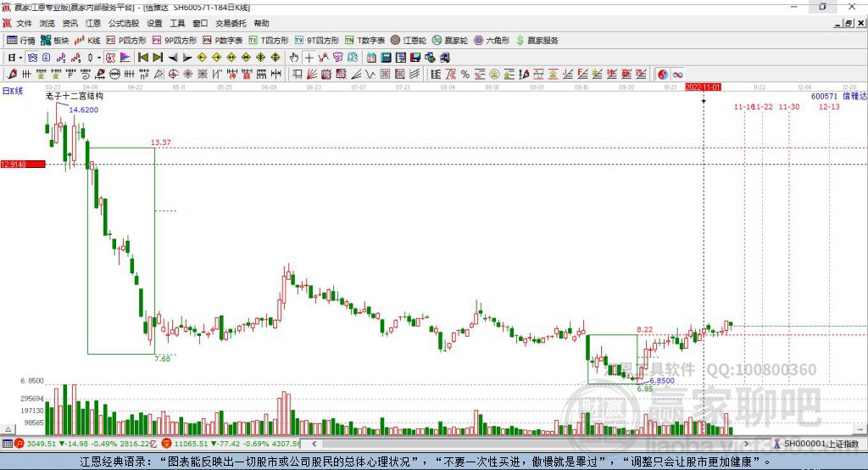Click the yin-yang taiji icon
Image resolution: width=868 pixels, height=470 pixels.
(663, 75)
